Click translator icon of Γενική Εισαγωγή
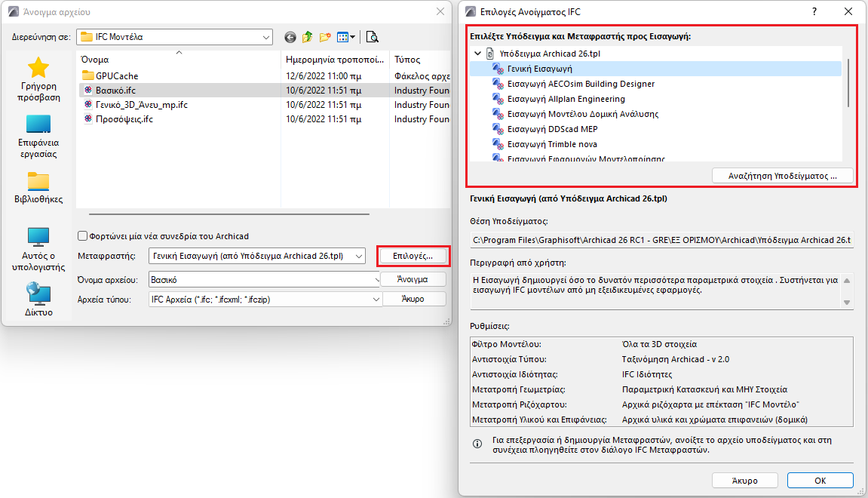Screen dimensions: 868x498 point(498,69)
